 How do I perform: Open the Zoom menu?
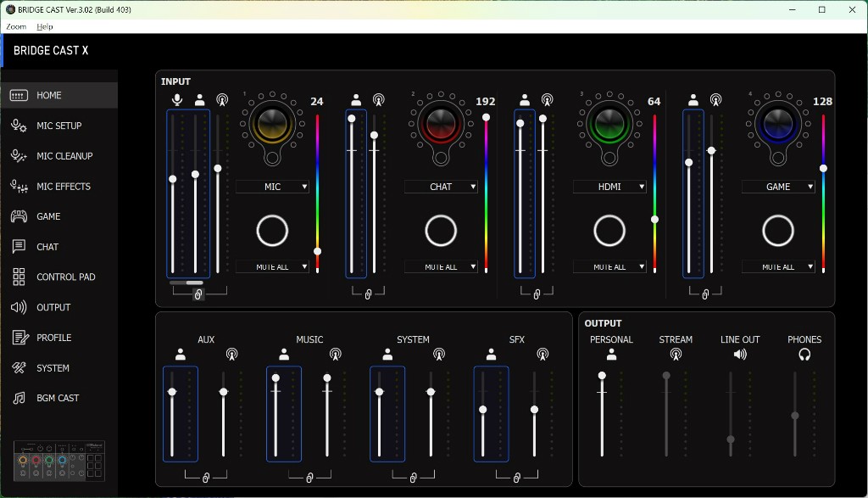pos(16,27)
